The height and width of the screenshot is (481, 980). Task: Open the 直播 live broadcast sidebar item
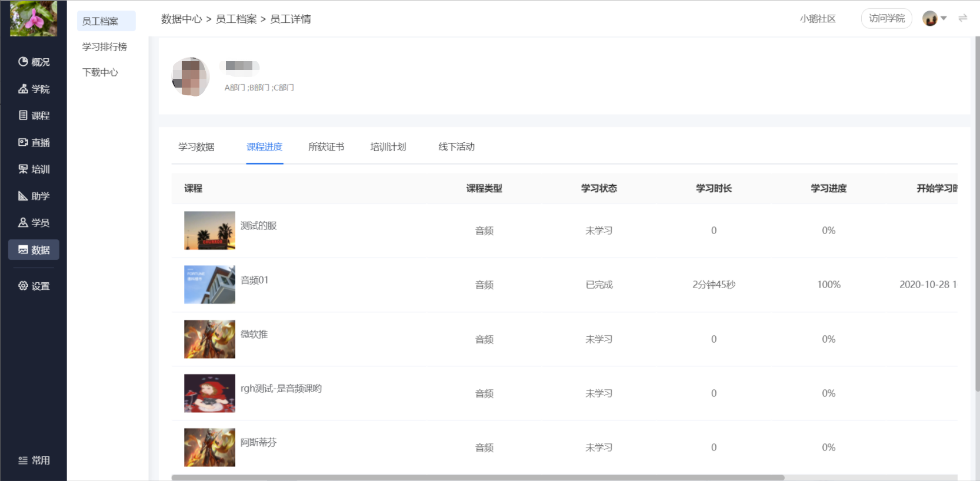[34, 142]
